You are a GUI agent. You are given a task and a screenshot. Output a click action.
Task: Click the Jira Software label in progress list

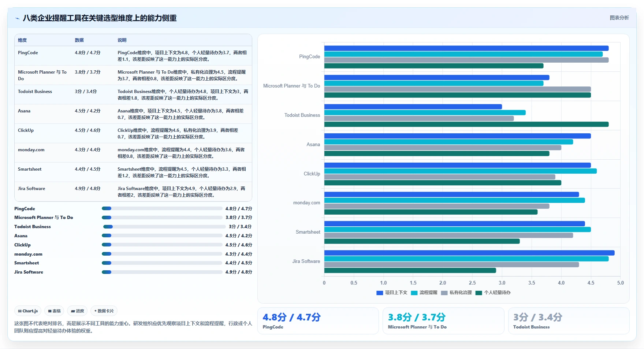coord(29,272)
